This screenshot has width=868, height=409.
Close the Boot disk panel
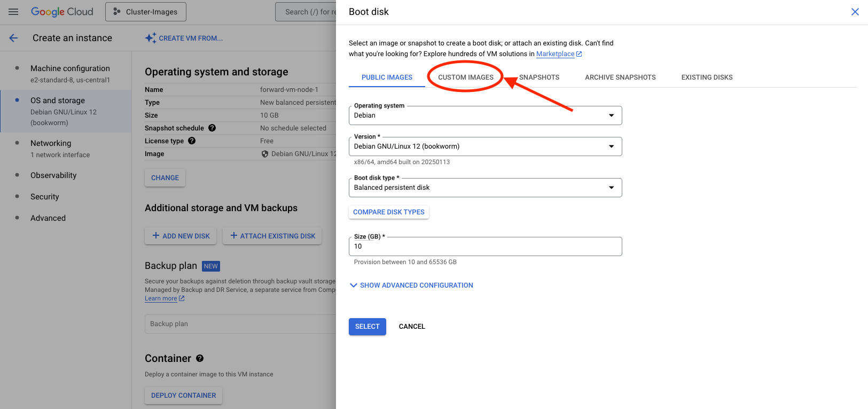tap(855, 12)
